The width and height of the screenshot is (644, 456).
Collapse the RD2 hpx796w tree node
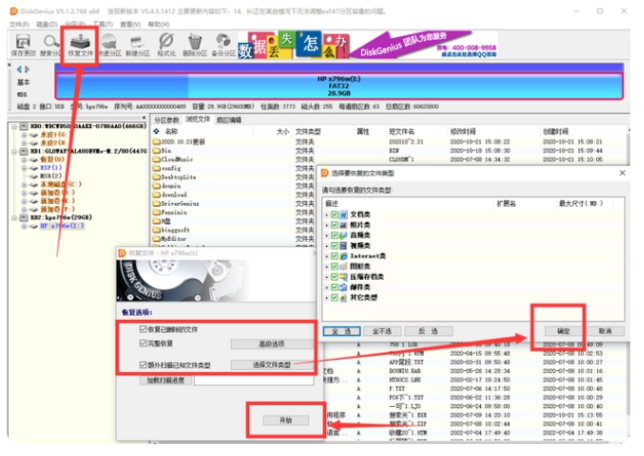[15, 217]
